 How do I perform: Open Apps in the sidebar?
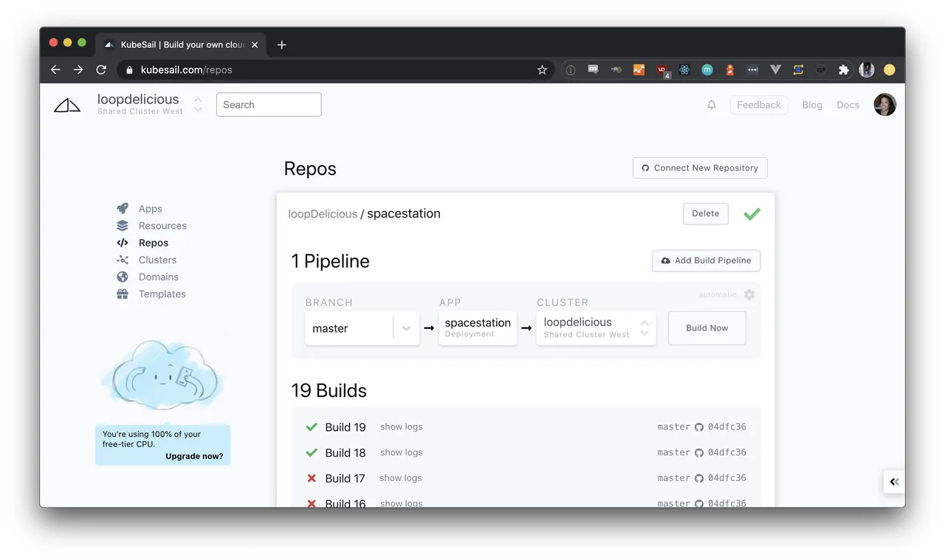pos(151,209)
